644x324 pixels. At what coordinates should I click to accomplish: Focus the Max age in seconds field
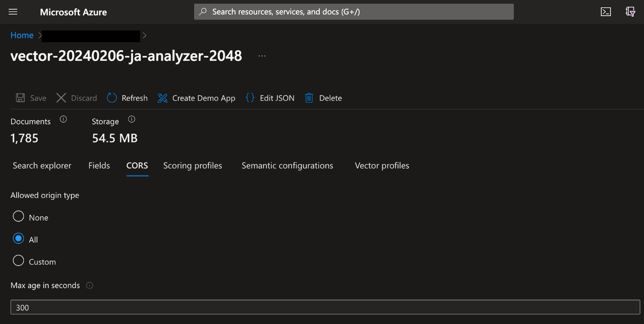pos(325,307)
